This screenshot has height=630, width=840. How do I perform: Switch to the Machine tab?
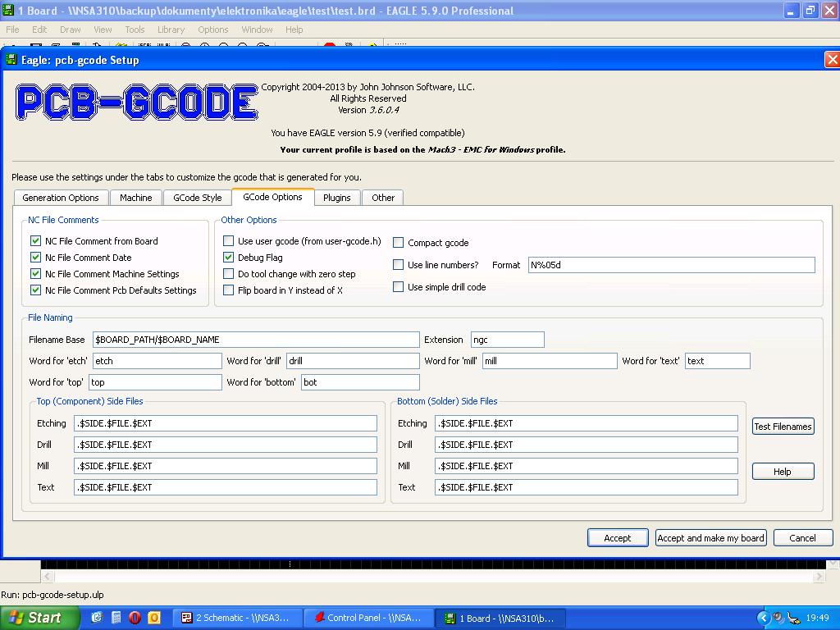point(135,198)
